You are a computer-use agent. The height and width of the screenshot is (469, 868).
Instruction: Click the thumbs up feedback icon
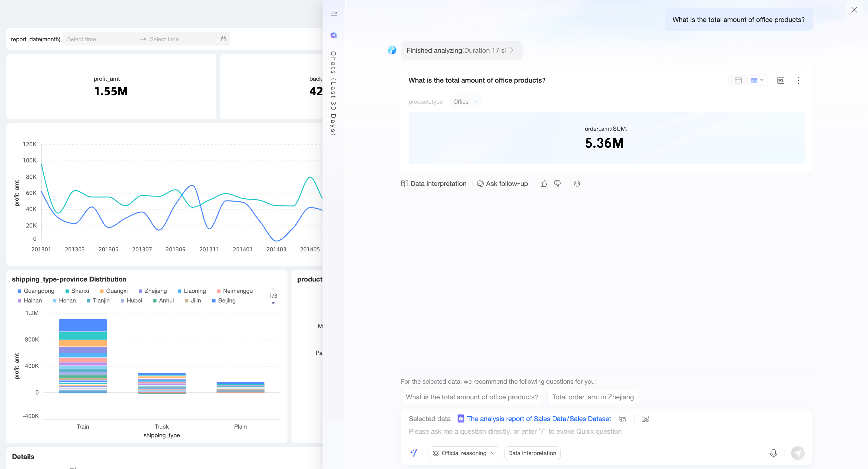coord(543,184)
